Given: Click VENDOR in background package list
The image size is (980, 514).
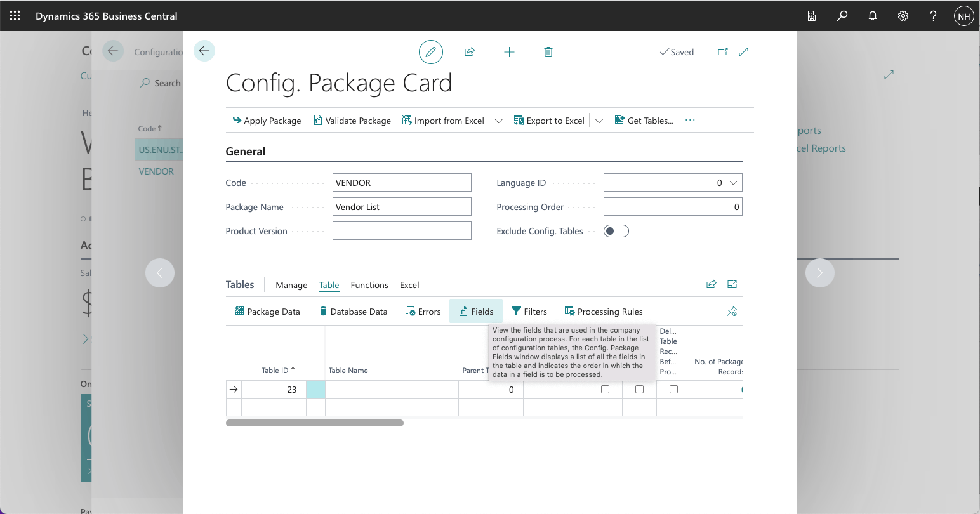Looking at the screenshot, I should pyautogui.click(x=156, y=171).
